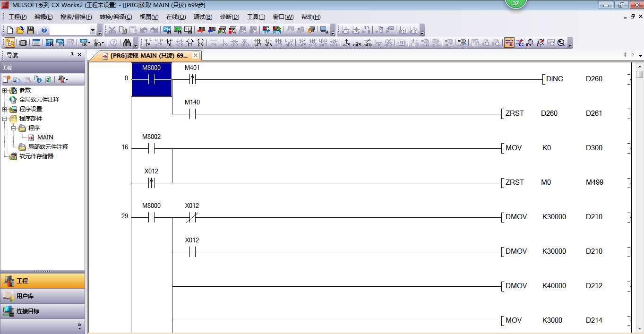644x334 pixels.
Task: Click the Save project icon
Action: click(x=30, y=30)
